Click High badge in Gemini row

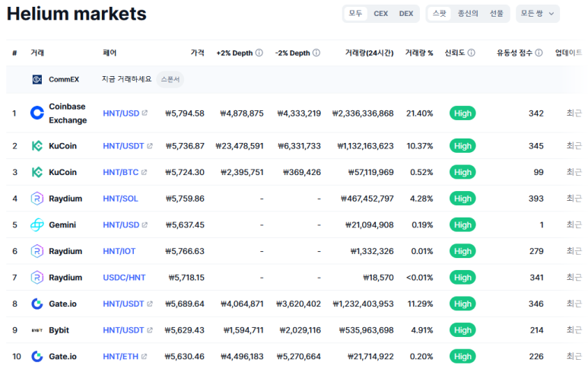pyautogui.click(x=462, y=224)
